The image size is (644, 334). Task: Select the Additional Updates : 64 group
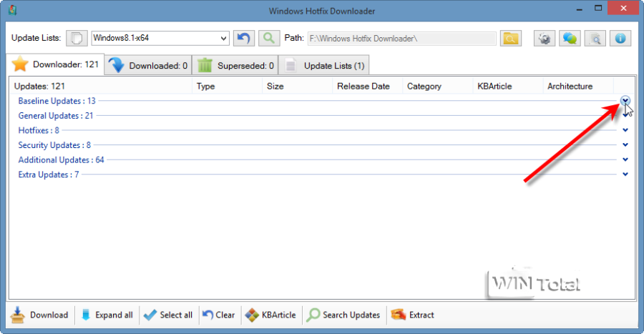(62, 160)
